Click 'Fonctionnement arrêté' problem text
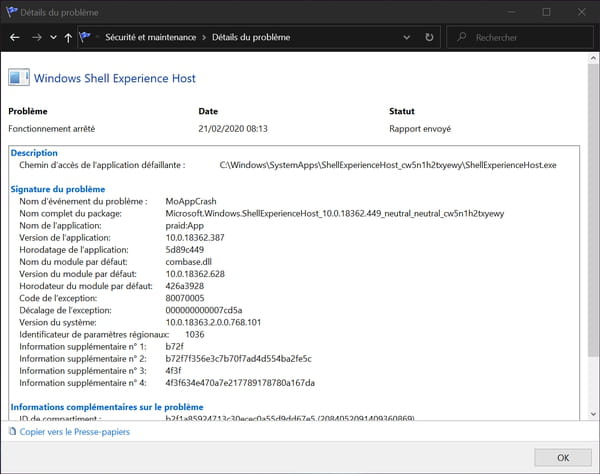 coord(52,129)
